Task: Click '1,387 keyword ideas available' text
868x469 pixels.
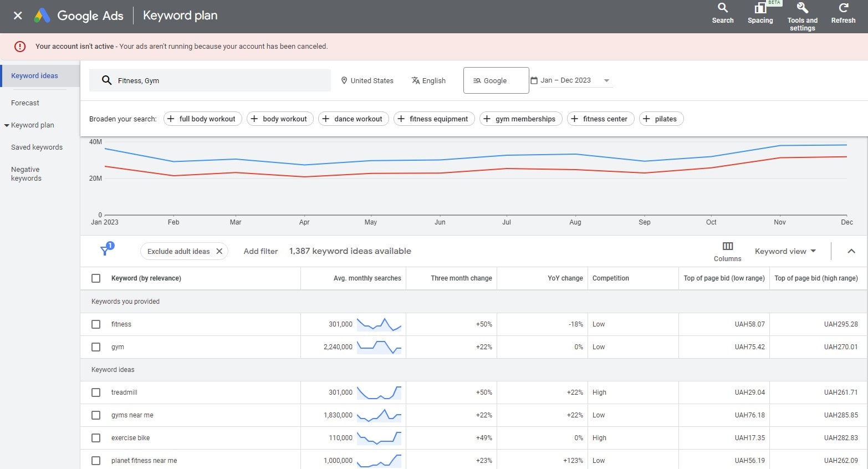Action: (x=350, y=251)
